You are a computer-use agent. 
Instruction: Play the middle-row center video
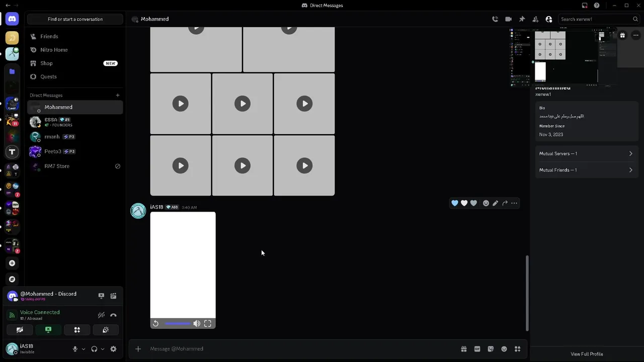(x=243, y=104)
